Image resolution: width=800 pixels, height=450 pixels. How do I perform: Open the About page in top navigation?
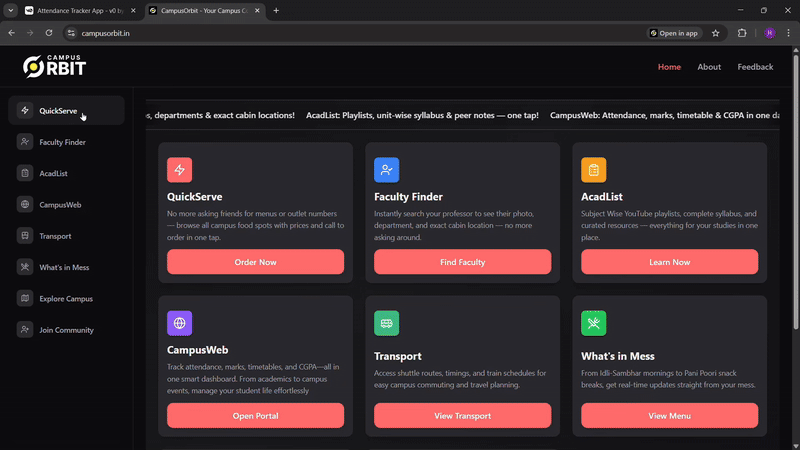(709, 67)
